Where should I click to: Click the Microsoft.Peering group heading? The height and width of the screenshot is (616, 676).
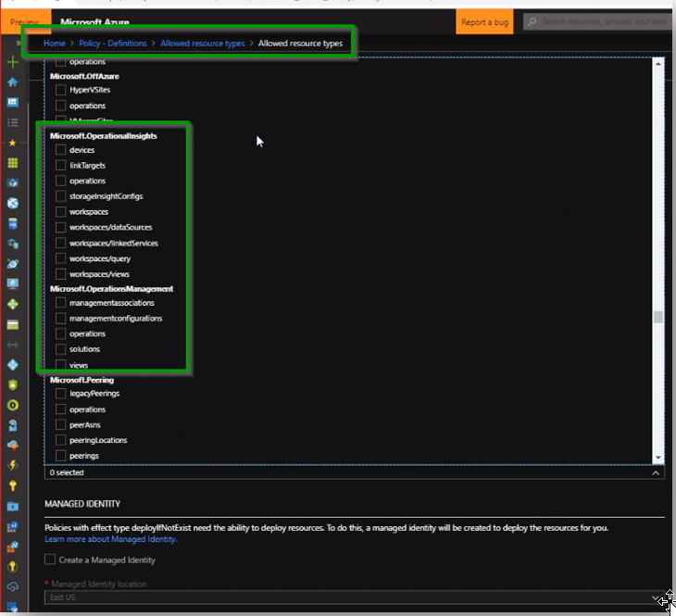pos(81,380)
